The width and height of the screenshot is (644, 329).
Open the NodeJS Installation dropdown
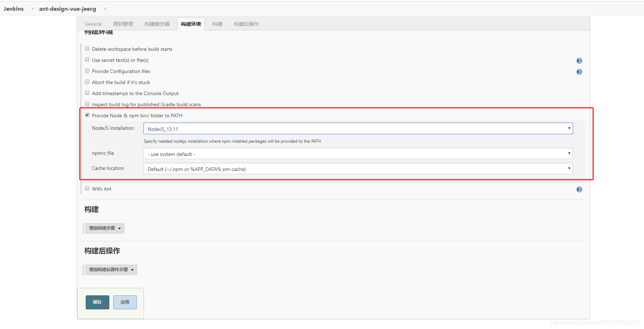coord(569,128)
